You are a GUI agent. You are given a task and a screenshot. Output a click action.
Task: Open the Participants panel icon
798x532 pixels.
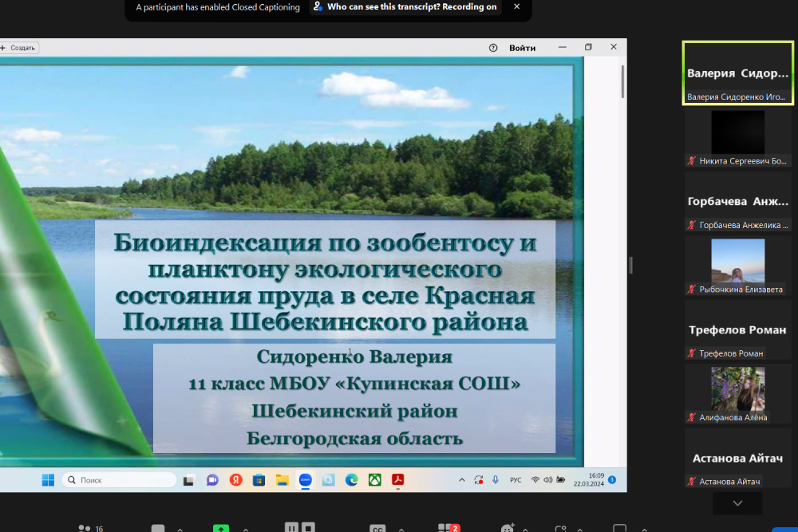pos(84,528)
